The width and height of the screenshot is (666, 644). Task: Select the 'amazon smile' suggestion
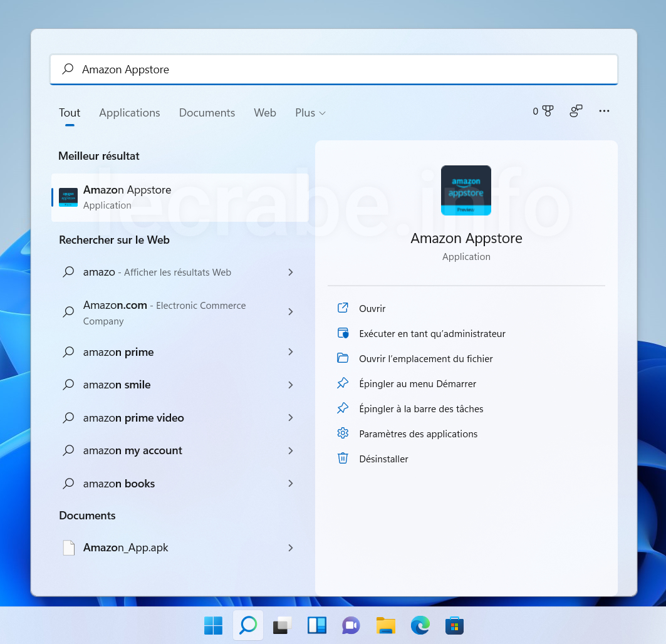tap(180, 385)
